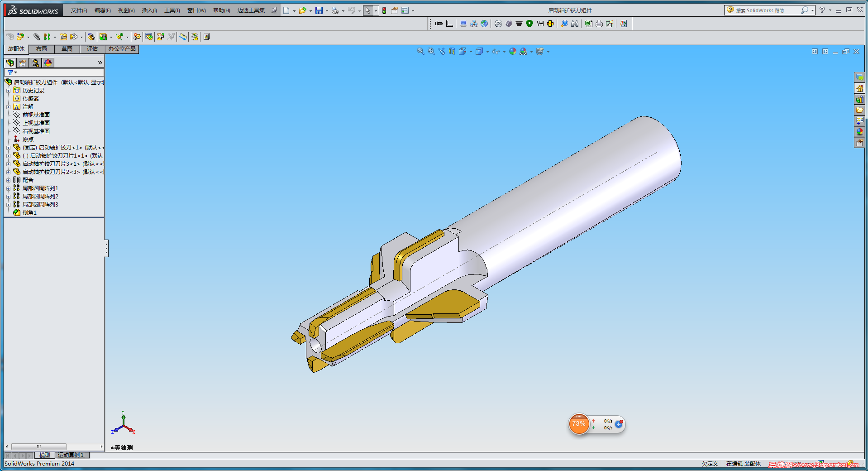Viewport: 868px width, 471px height.
Task: Switch to the 评估 tab
Action: (x=92, y=49)
